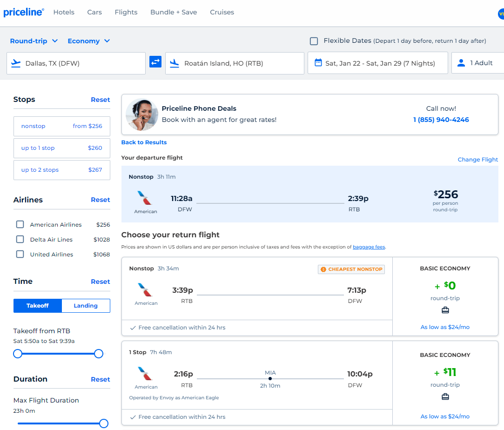Screen dimensions: 504x430
Task: Open the Cruises tab
Action: [x=222, y=12]
